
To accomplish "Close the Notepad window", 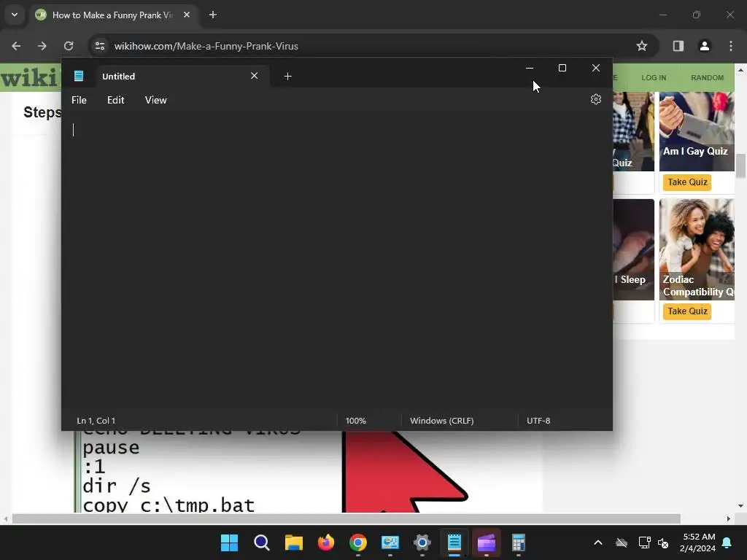I will tap(595, 68).
